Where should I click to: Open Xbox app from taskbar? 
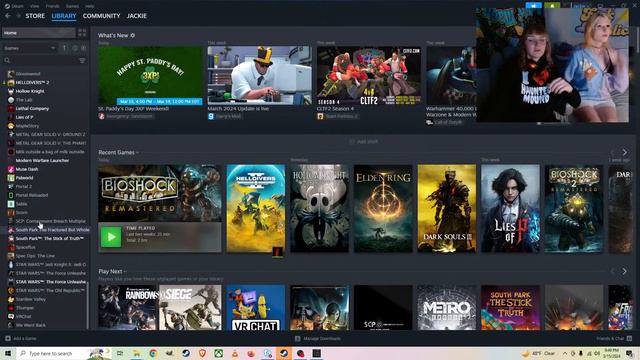click(218, 353)
